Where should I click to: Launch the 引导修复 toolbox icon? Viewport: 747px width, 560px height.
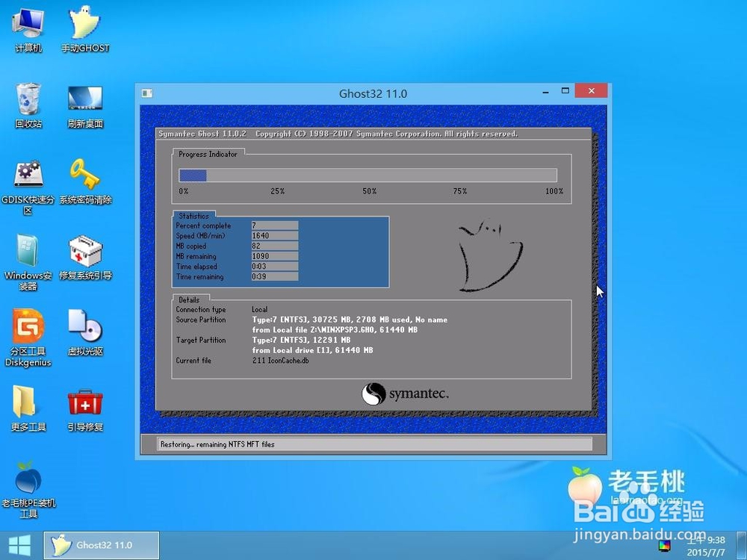[x=85, y=410]
